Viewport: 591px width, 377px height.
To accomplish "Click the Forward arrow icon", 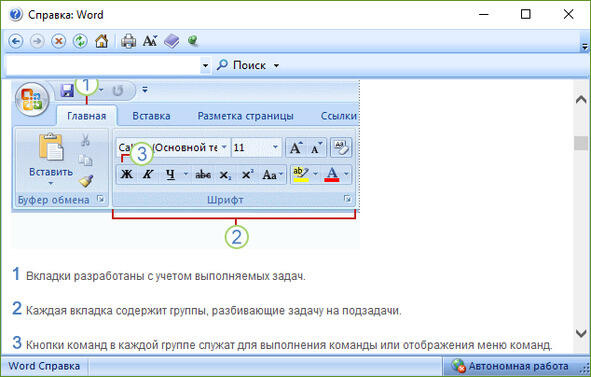I will 37,41.
